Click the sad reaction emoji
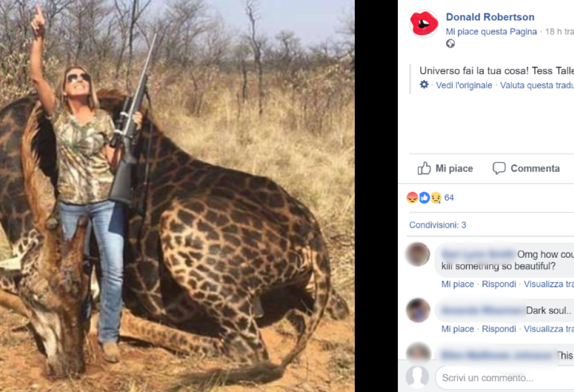Viewport: 574px width, 392px height. [x=436, y=197]
